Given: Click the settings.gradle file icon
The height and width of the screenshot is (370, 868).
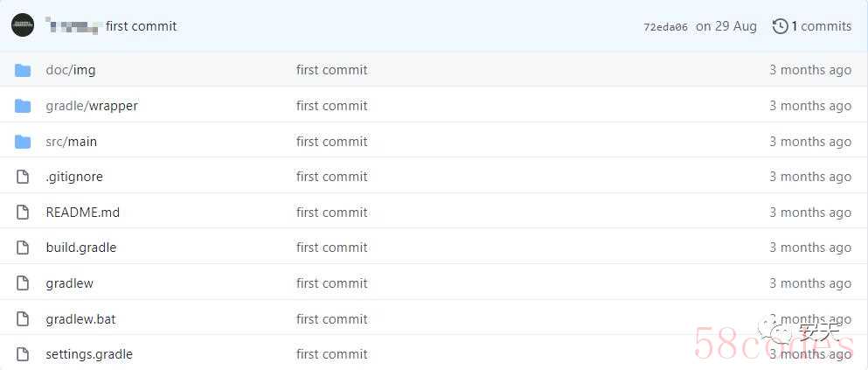Looking at the screenshot, I should click(x=23, y=354).
